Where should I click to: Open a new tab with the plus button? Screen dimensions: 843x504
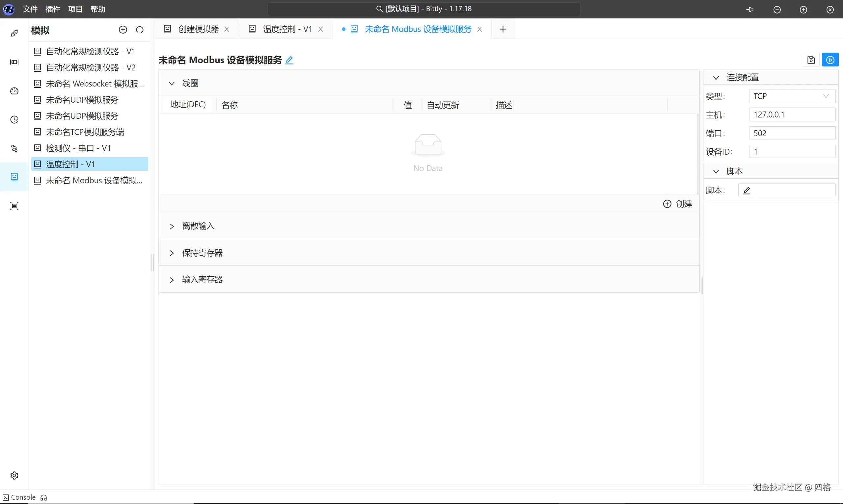pyautogui.click(x=503, y=29)
